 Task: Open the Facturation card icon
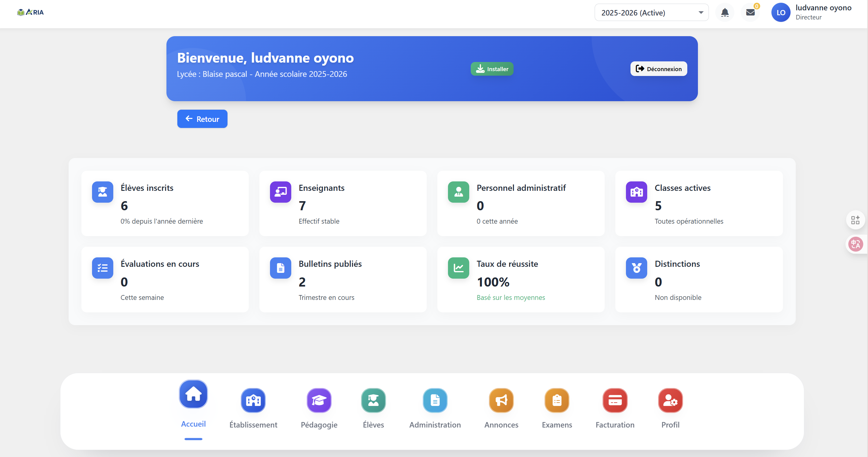click(615, 400)
